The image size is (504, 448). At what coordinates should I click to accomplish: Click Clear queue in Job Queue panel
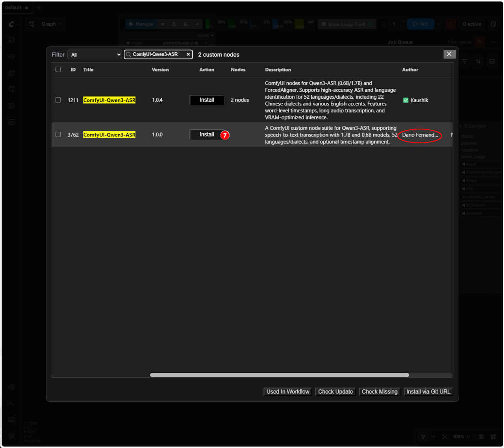pos(460,42)
